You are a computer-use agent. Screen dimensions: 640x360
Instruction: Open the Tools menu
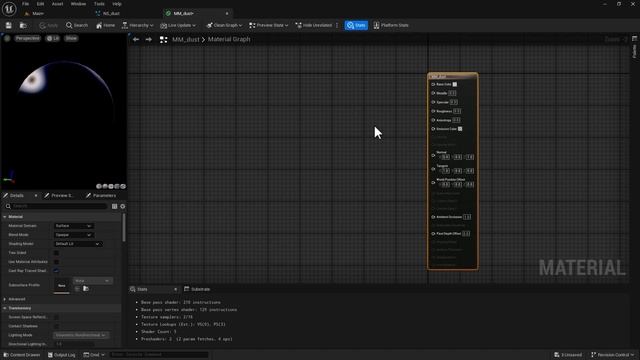coord(99,4)
